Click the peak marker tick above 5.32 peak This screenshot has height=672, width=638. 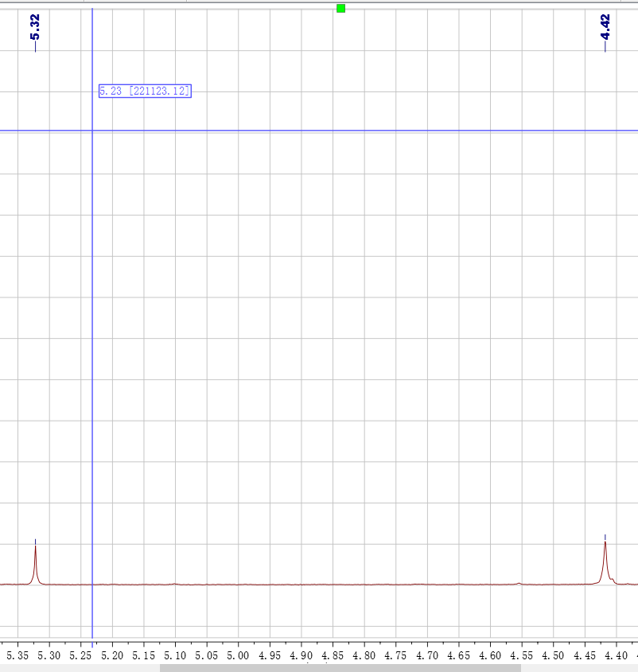coord(35,540)
